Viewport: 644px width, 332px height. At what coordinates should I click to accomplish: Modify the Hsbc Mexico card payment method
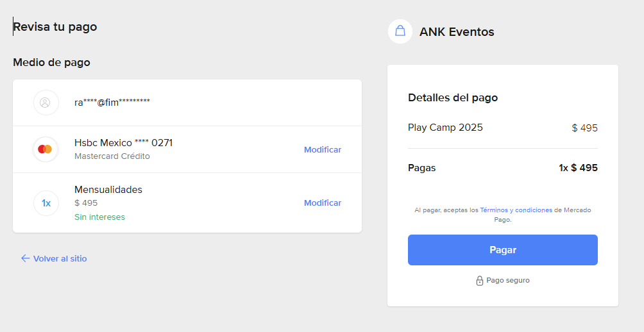[323, 150]
